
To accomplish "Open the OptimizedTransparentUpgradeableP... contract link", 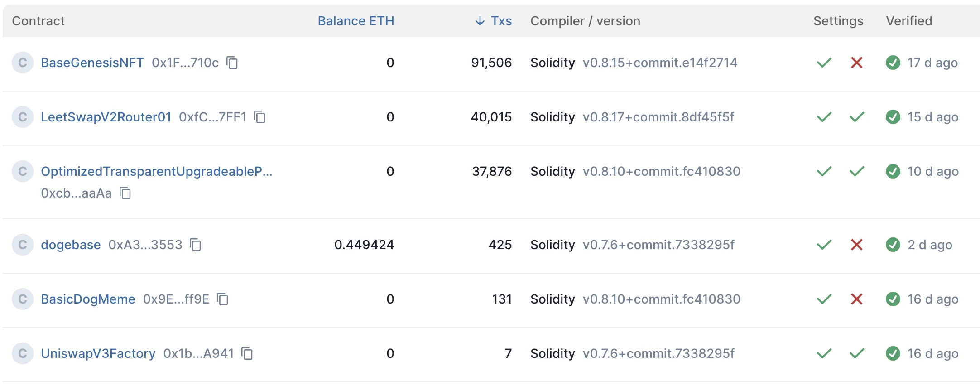I will [x=156, y=171].
